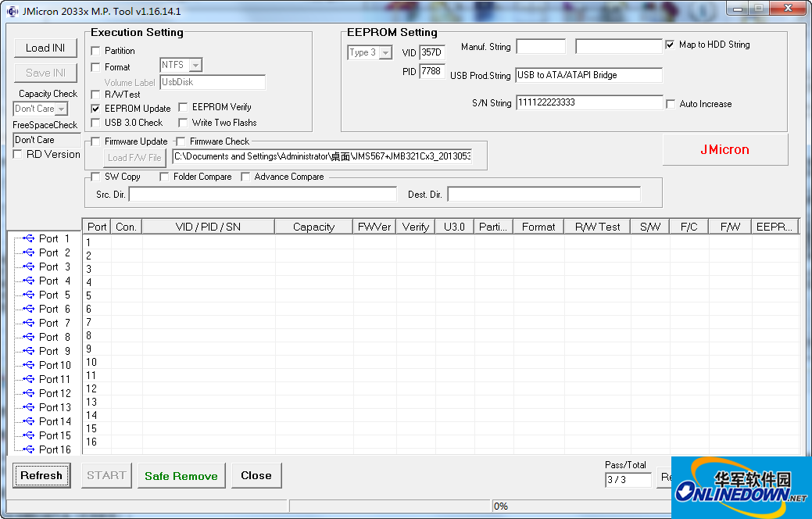The height and width of the screenshot is (519, 812).
Task: Click the VID / PID / SN column header
Action: coord(208,227)
